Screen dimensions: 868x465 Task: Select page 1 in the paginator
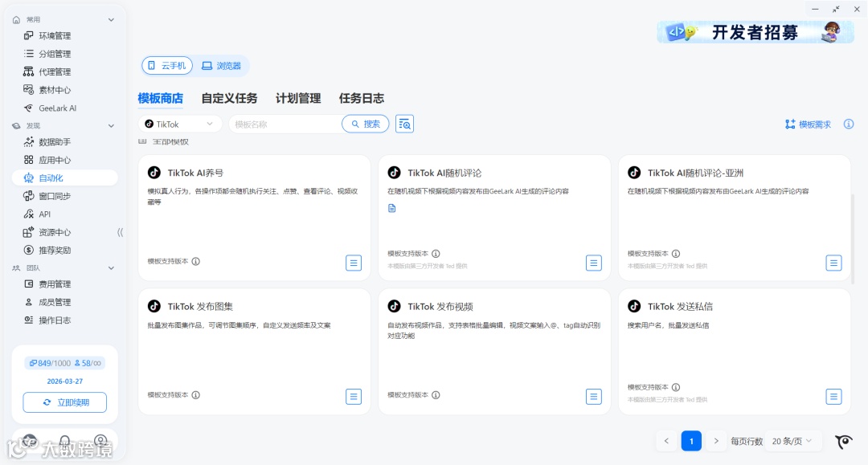coord(690,441)
